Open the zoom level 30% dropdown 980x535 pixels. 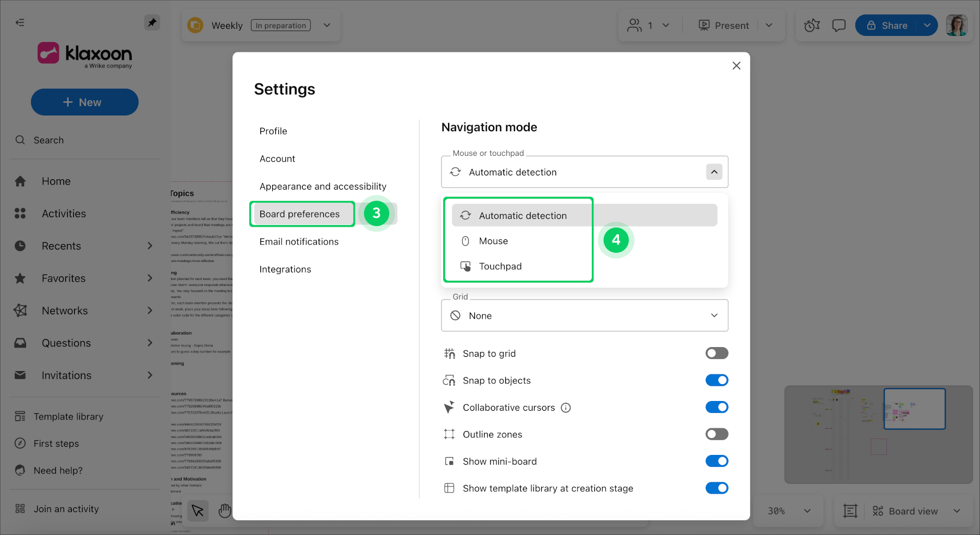788,511
